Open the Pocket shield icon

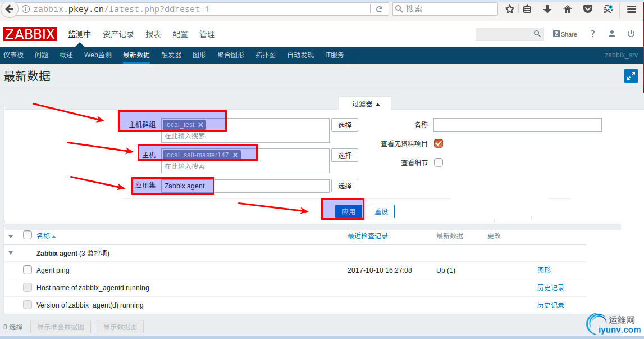pos(588,9)
